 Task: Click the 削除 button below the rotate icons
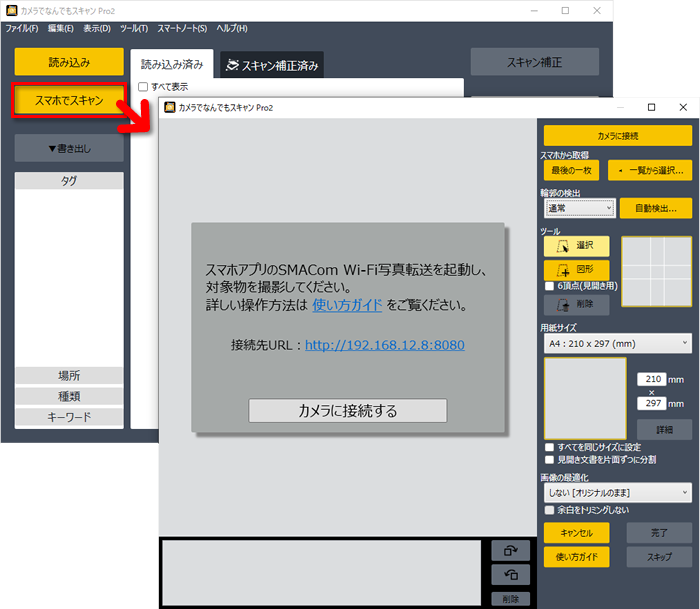pyautogui.click(x=510, y=599)
